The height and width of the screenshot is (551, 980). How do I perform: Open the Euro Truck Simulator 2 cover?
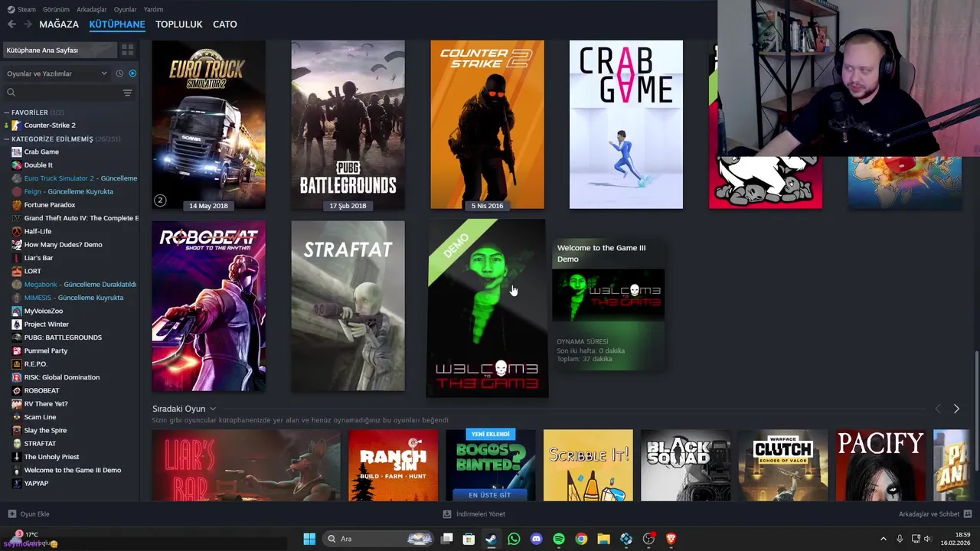[x=209, y=125]
